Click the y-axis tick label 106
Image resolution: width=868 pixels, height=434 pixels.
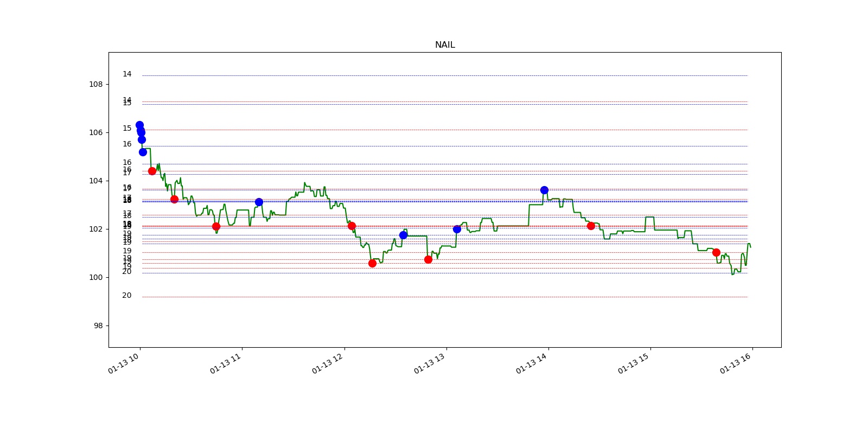click(x=95, y=132)
